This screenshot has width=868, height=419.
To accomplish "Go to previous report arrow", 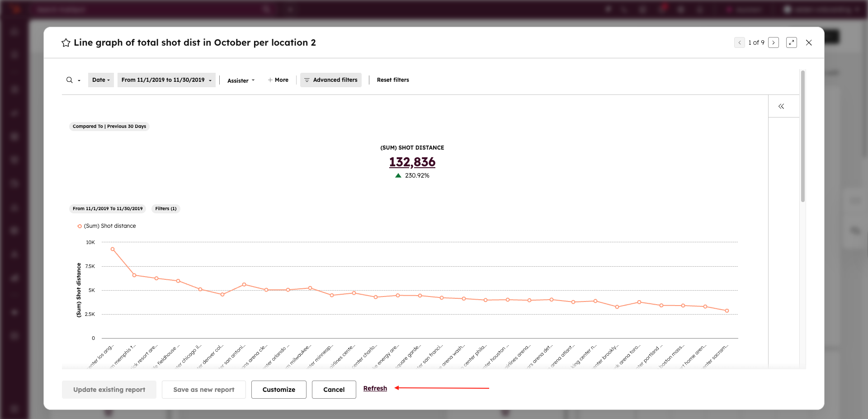I will tap(740, 42).
